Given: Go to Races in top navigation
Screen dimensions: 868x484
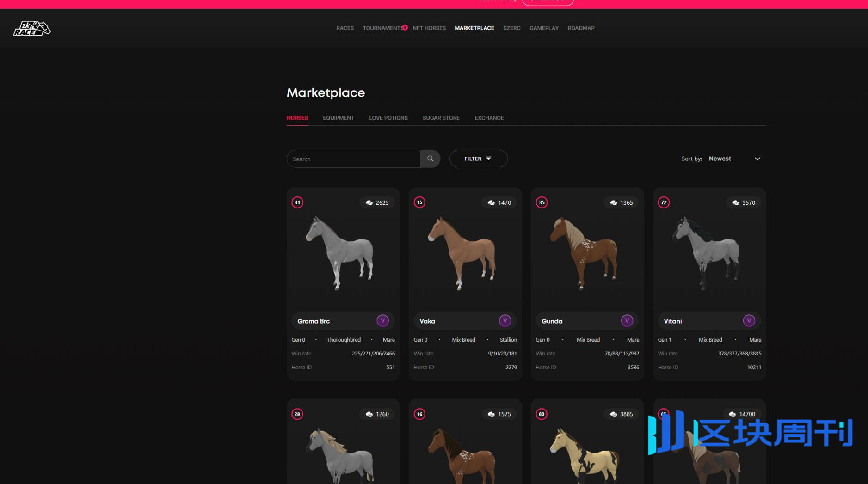Looking at the screenshot, I should point(345,28).
